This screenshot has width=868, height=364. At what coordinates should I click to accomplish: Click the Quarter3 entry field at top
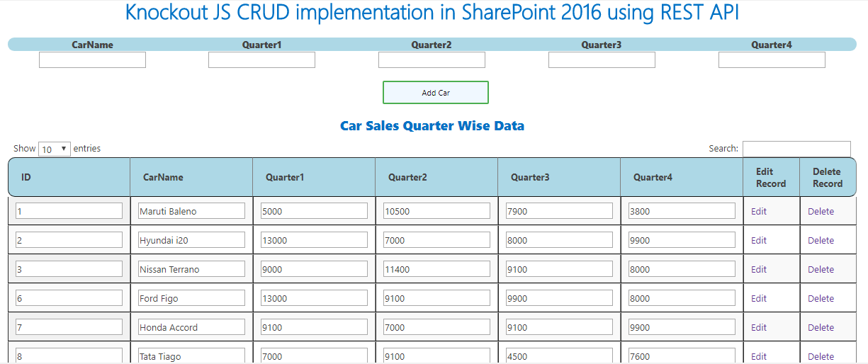pyautogui.click(x=602, y=60)
